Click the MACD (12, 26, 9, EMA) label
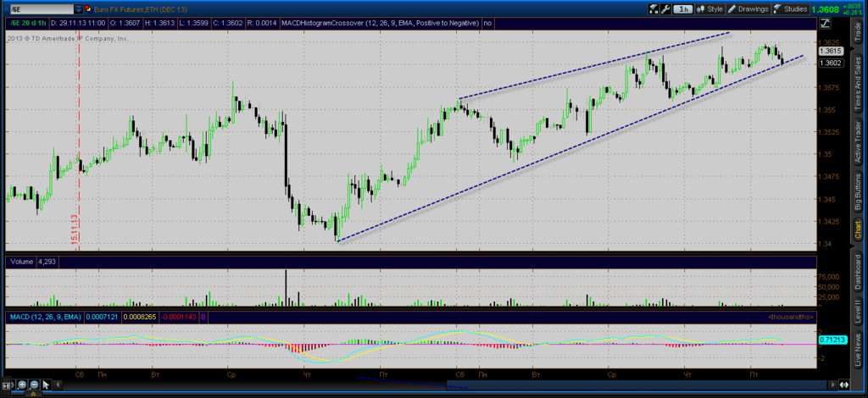868x398 pixels. coord(44,317)
